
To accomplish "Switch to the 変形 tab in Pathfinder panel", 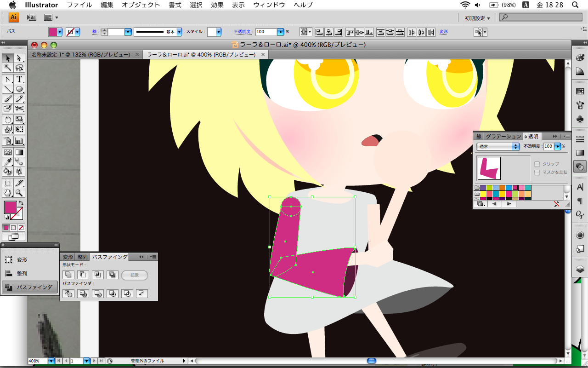I will click(68, 257).
